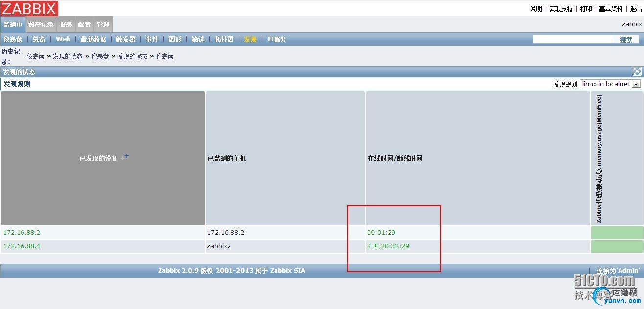This screenshot has height=309, width=644.
Task: Click the 退出 logout link
Action: click(636, 9)
